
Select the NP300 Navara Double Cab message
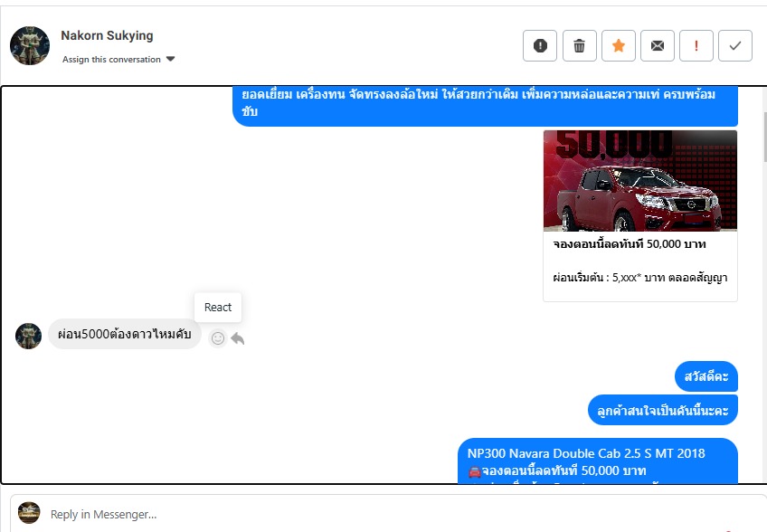(x=597, y=461)
